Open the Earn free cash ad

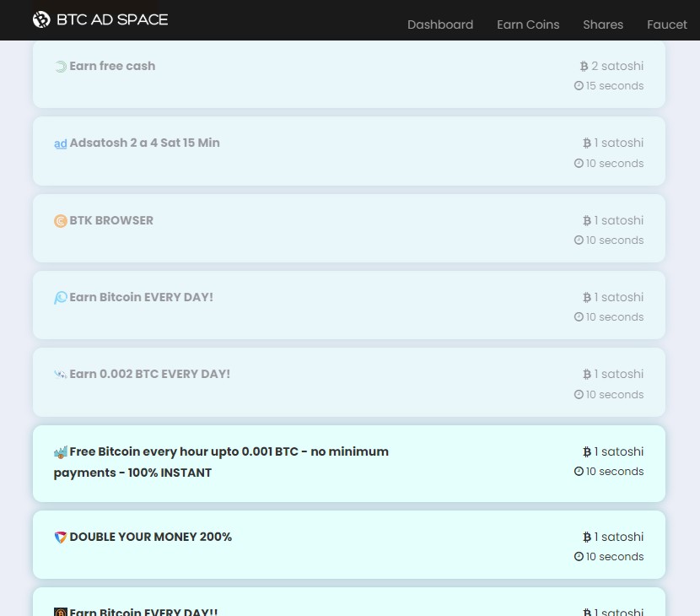[x=112, y=66]
